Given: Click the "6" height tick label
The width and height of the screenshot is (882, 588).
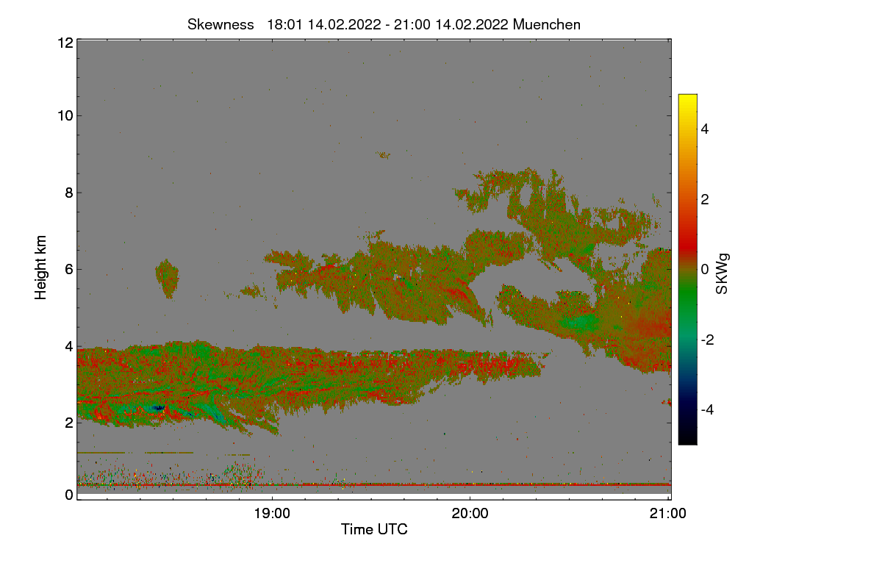Looking at the screenshot, I should click(68, 269).
